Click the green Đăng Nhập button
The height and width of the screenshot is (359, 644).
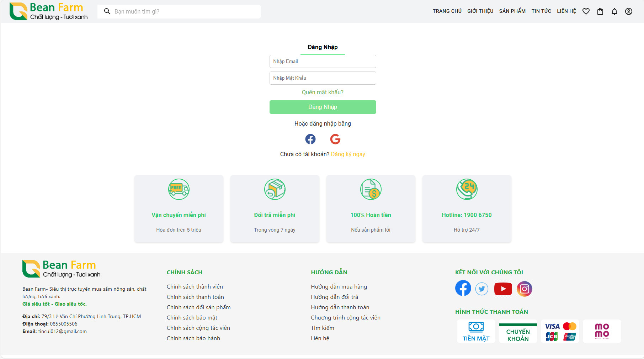pyautogui.click(x=323, y=107)
